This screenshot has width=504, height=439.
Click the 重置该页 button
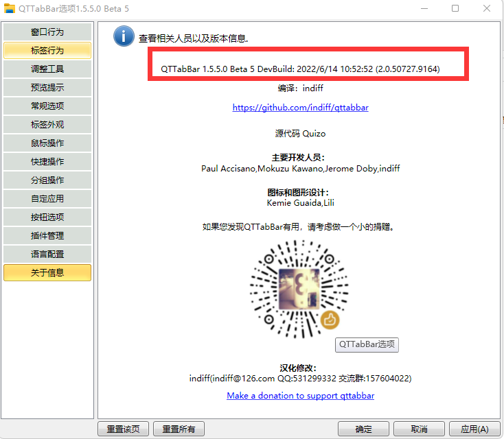tap(123, 429)
